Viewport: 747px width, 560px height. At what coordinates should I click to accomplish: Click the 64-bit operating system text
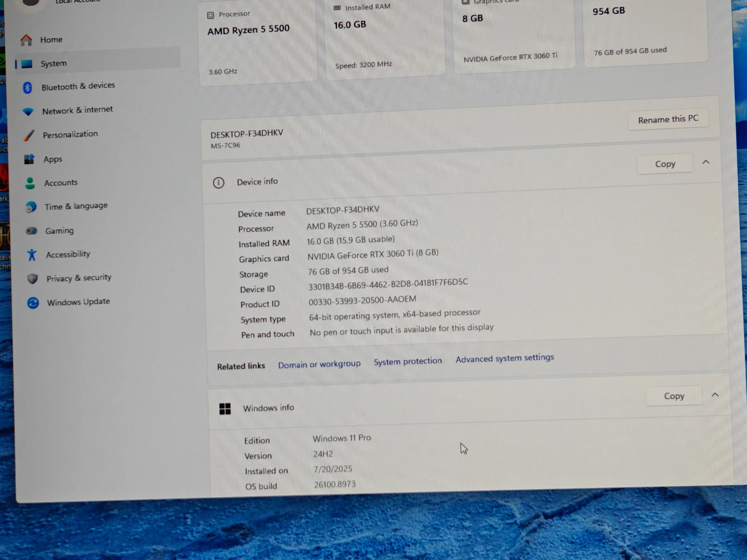[395, 315]
